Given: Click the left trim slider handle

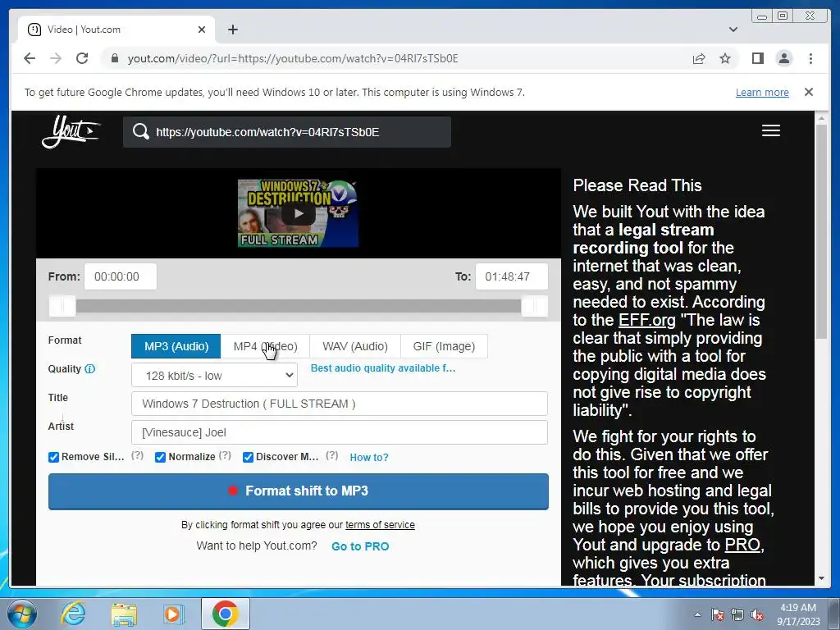Looking at the screenshot, I should click(x=62, y=306).
